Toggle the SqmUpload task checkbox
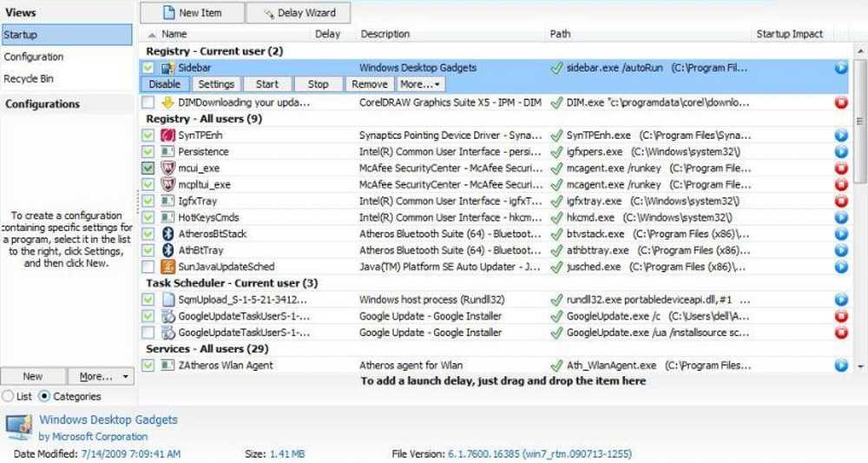This screenshot has width=868, height=463. click(148, 300)
